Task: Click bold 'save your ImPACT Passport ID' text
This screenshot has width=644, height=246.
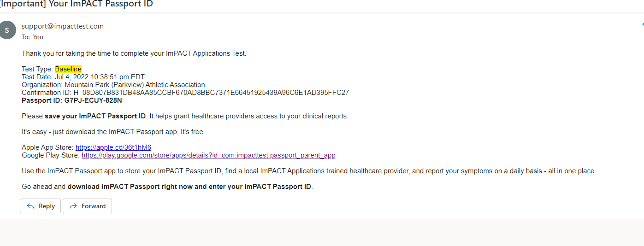Action: [95, 116]
